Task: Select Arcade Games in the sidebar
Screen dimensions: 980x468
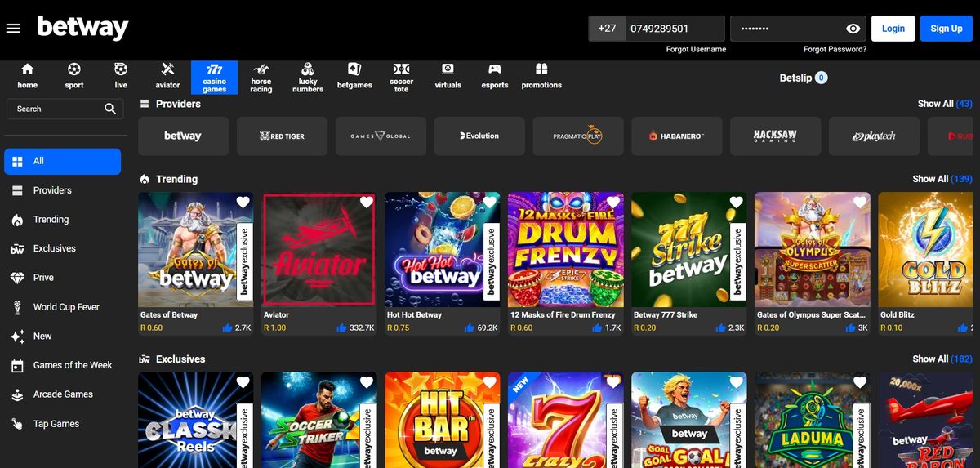Action: (62, 394)
